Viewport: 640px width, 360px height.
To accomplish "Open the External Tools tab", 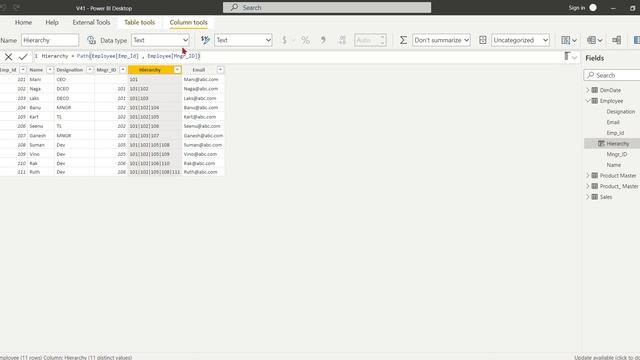I will (x=91, y=22).
